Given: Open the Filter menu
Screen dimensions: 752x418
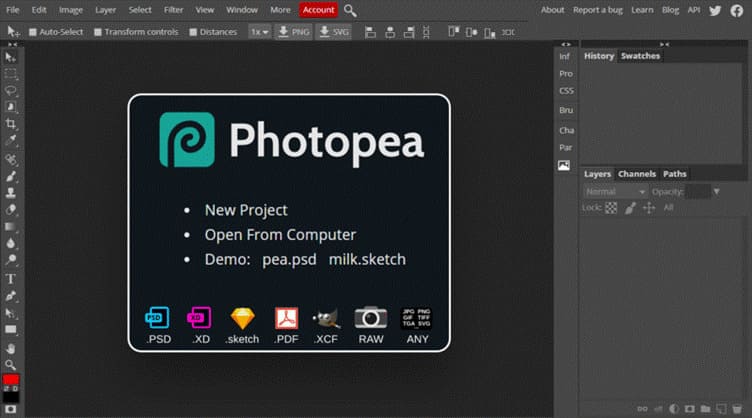Looking at the screenshot, I should (x=173, y=10).
